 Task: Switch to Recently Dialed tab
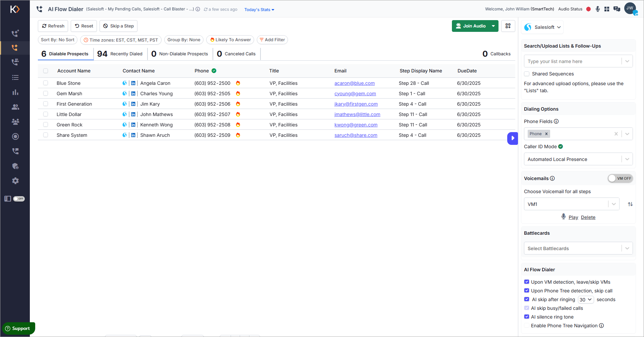click(x=120, y=54)
